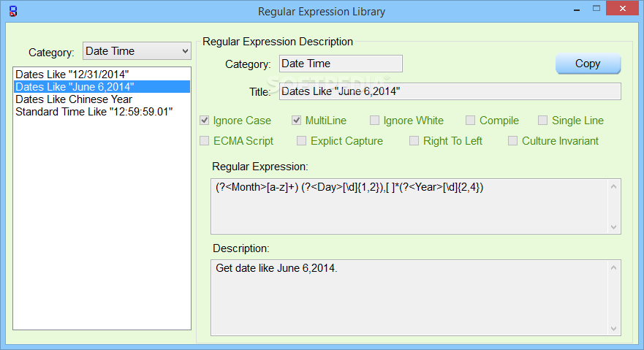Select list item Dates Like "June 6,2014"
This screenshot has width=644, height=350.
tap(102, 86)
